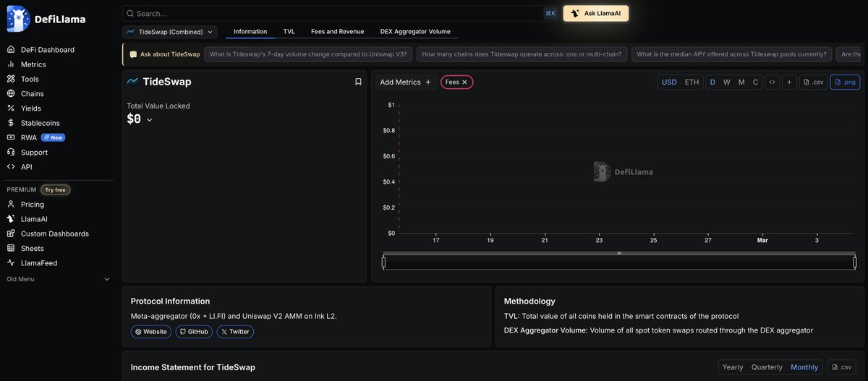Image resolution: width=868 pixels, height=381 pixels.
Task: Click the plus button beside embed icon
Action: (x=789, y=82)
